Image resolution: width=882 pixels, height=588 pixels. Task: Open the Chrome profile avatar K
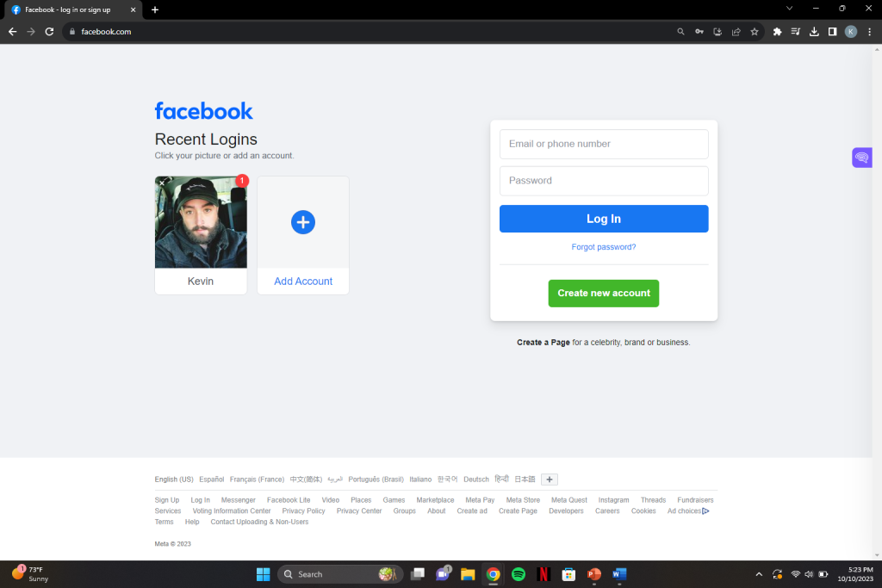point(851,32)
